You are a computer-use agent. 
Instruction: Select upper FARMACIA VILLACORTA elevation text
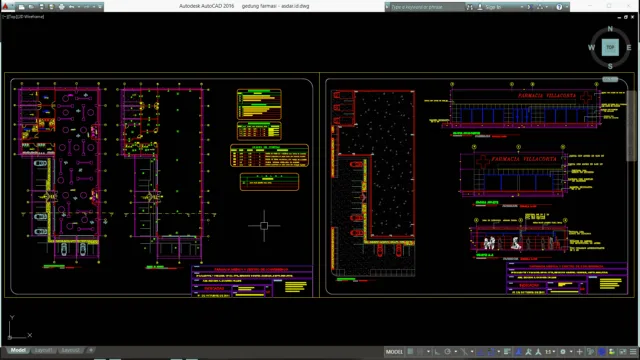(547, 96)
